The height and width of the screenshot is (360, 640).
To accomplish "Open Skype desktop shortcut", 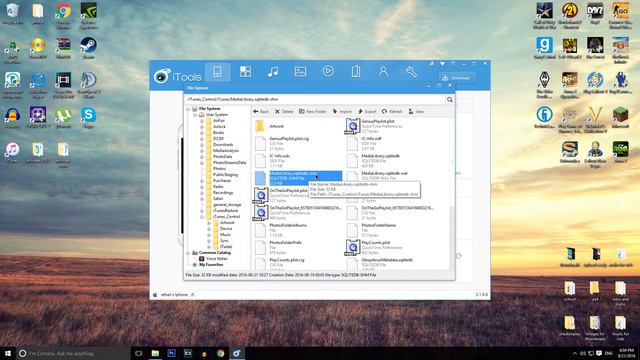I will [88, 118].
